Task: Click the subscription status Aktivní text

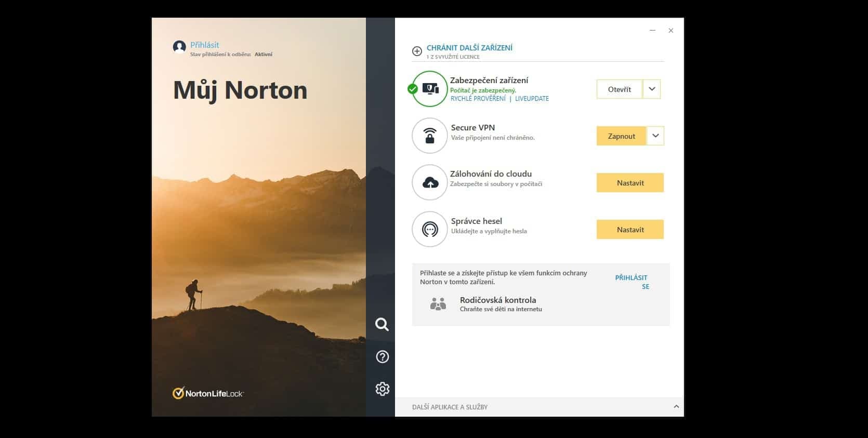Action: 264,54
